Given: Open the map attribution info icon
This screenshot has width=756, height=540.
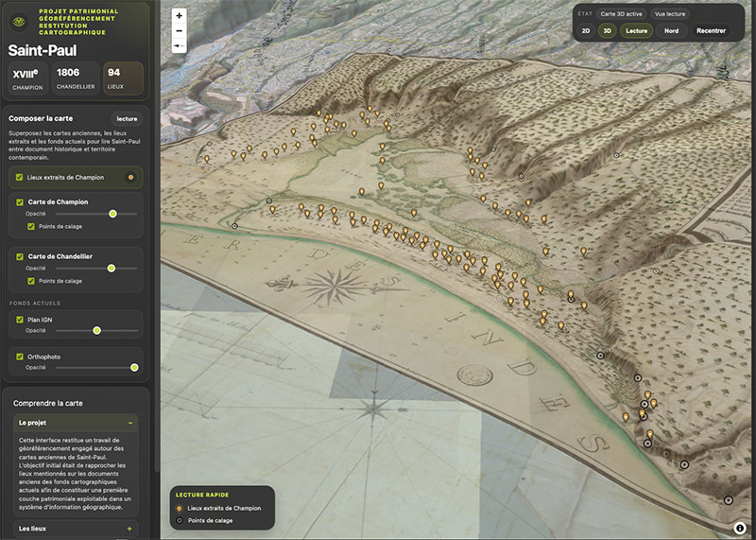Looking at the screenshot, I should (x=739, y=528).
